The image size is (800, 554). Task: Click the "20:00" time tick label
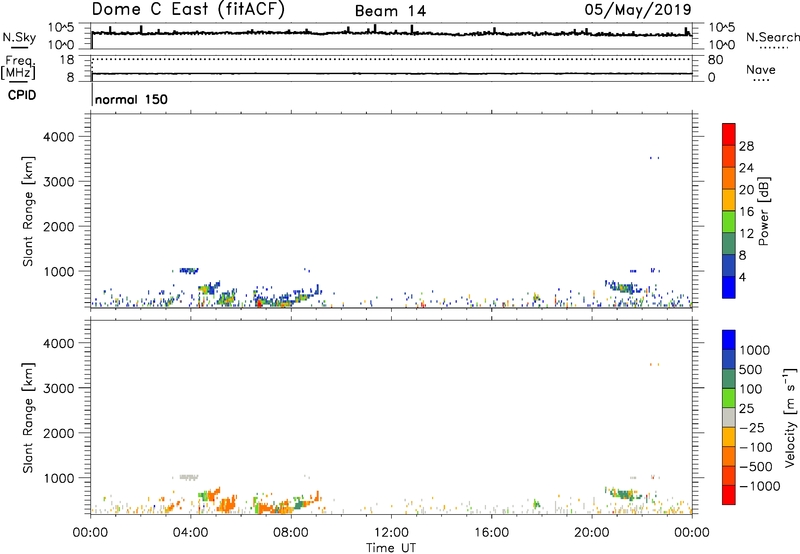click(x=592, y=533)
